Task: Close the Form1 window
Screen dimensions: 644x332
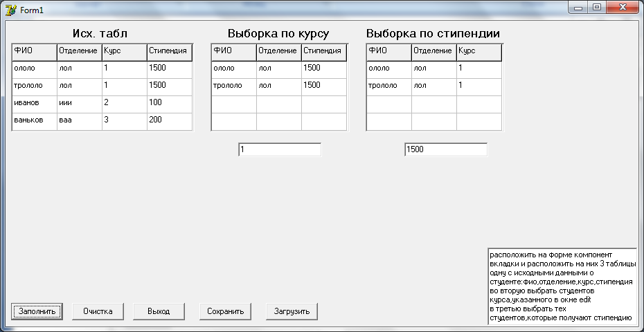Action: (x=623, y=8)
